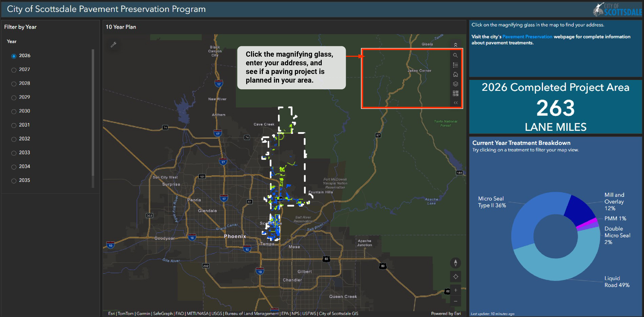Click the 10 Year Plan heading
The width and height of the screenshot is (644, 317).
click(121, 27)
